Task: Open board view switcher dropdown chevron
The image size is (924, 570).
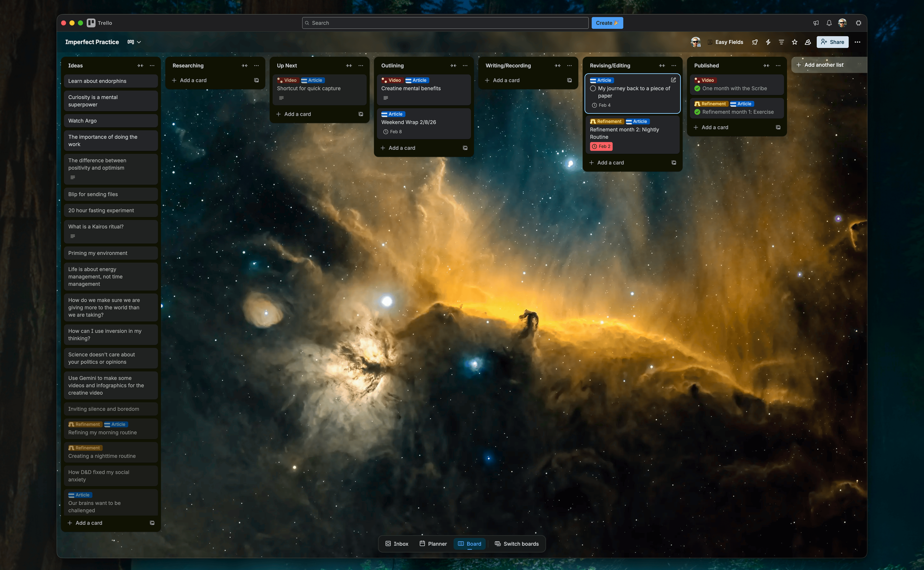Action: tap(139, 42)
